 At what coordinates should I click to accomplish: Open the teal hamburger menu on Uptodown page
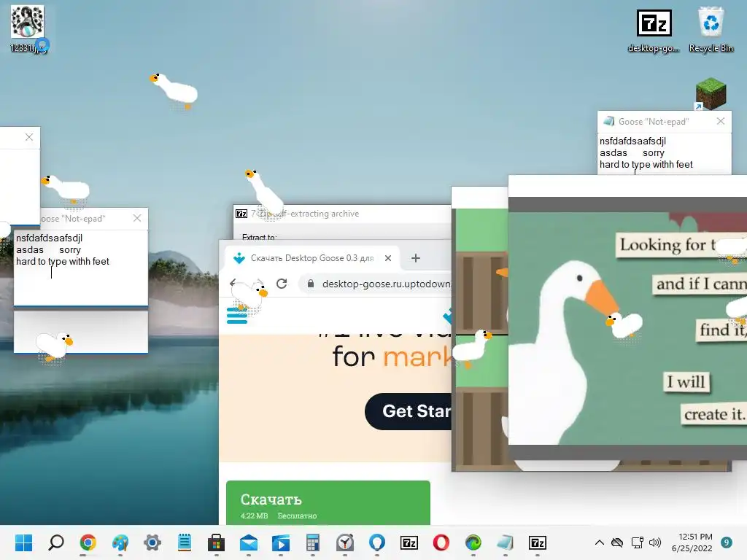237,316
